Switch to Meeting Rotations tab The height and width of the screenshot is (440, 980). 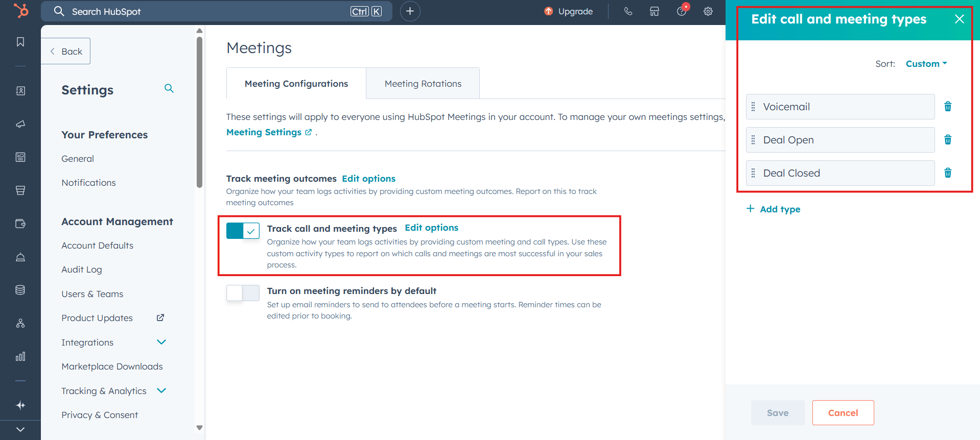(x=423, y=84)
